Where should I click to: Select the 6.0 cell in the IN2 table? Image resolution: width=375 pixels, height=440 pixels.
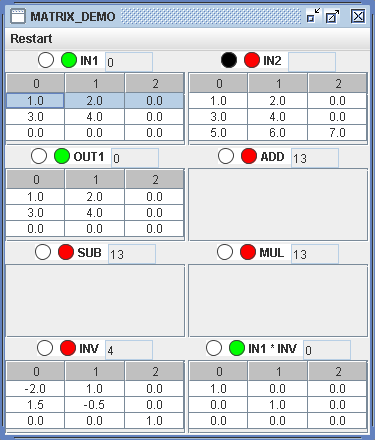click(x=278, y=133)
